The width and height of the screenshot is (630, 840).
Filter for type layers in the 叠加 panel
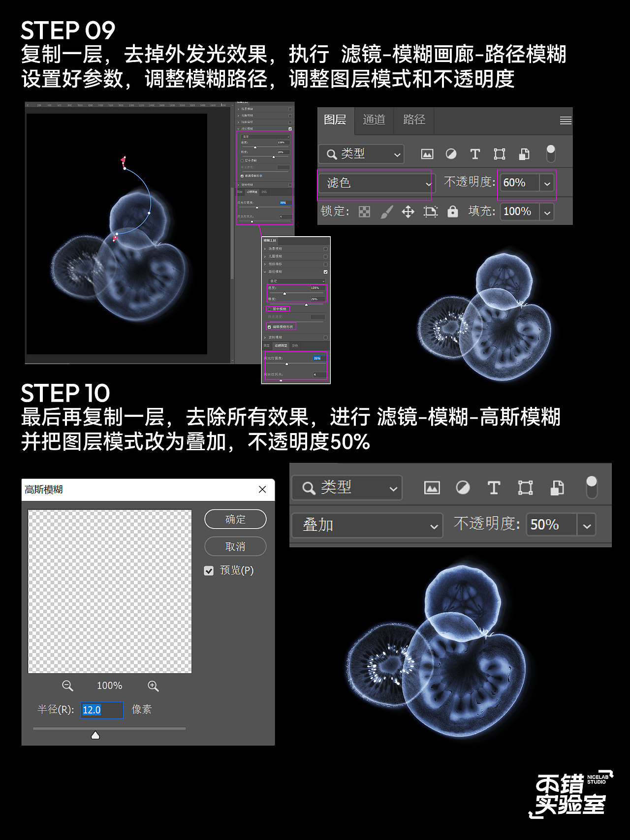point(494,488)
